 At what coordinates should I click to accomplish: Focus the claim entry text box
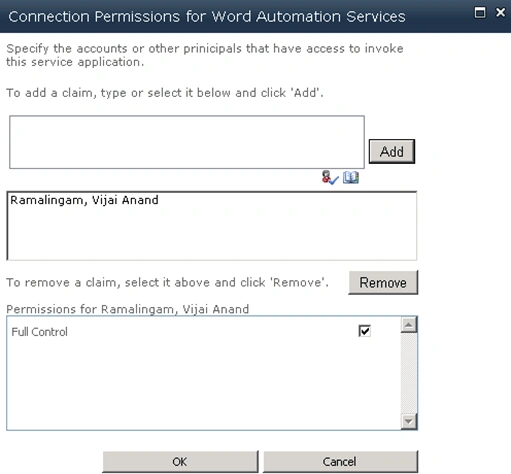187,142
